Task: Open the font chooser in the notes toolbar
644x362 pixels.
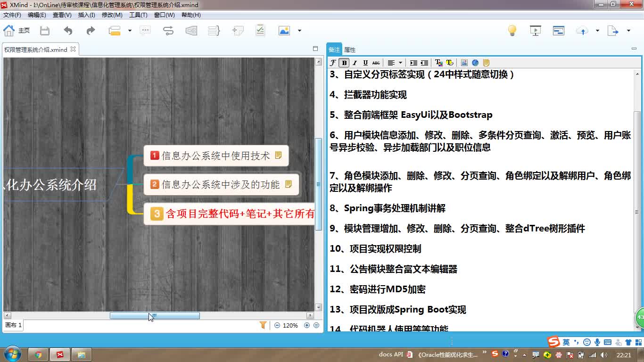Action: point(333,63)
